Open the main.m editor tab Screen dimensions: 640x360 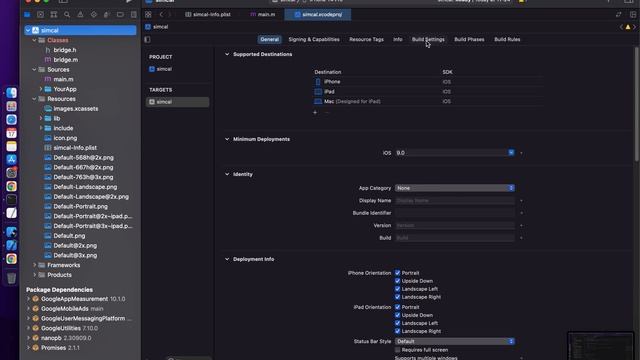262,15
